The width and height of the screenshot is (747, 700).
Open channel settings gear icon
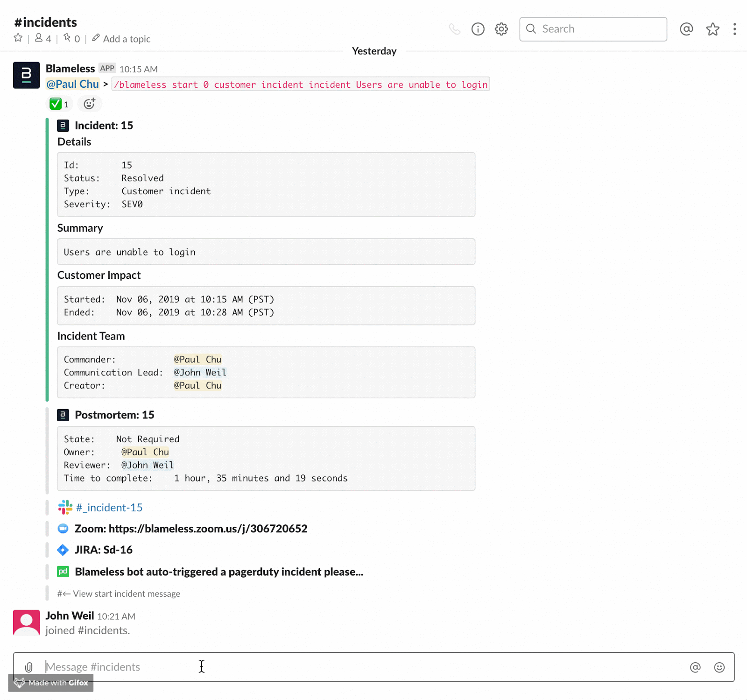(501, 29)
